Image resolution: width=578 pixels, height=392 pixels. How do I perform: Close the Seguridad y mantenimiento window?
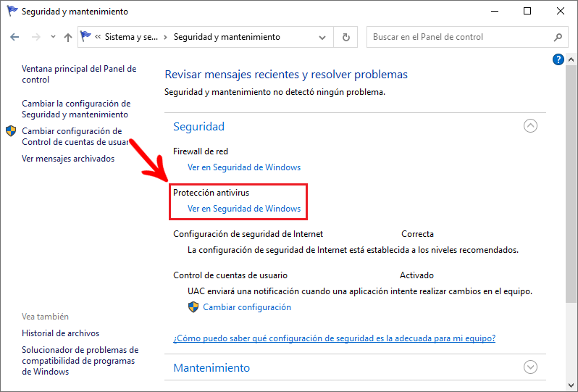point(561,11)
